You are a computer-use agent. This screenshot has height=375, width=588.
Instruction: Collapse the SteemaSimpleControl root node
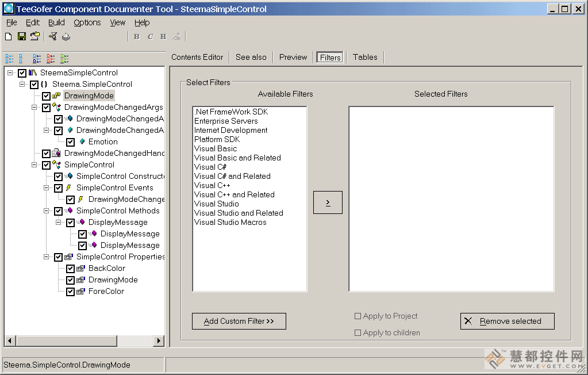(10, 73)
